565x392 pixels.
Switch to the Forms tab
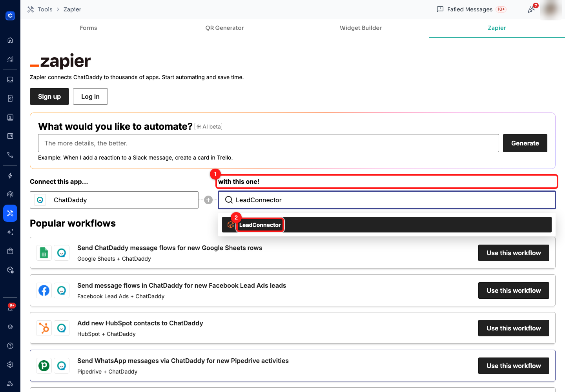click(x=88, y=28)
